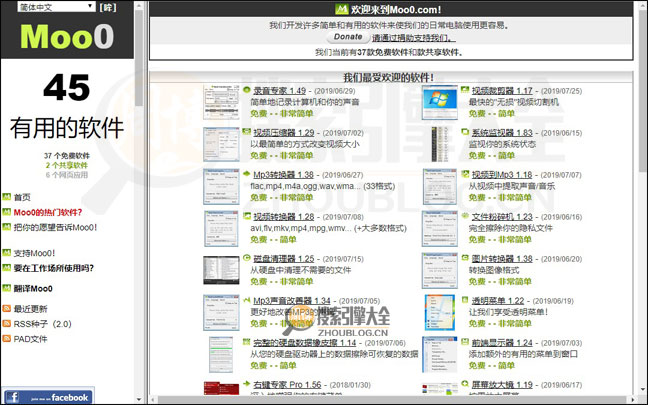Open 完整的硬盘数据橡皮擦 1.14 link
648x405 pixels.
(305, 343)
